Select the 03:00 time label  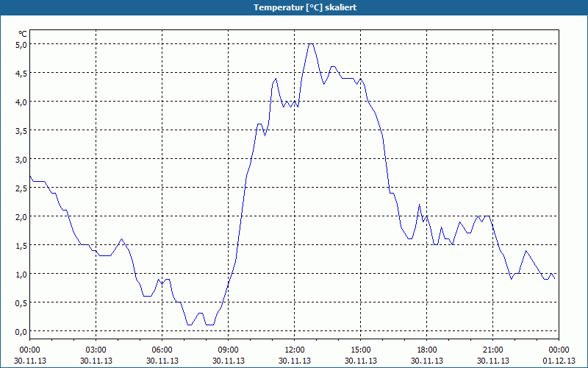point(96,350)
